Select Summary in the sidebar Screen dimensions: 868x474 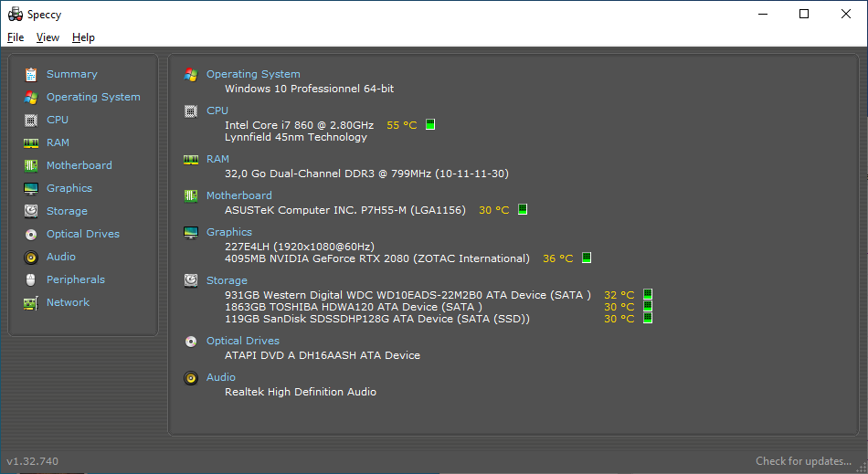coord(72,74)
